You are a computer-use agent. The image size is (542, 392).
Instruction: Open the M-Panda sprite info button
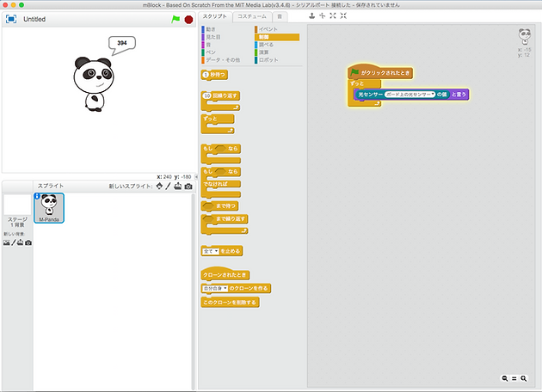point(37,196)
